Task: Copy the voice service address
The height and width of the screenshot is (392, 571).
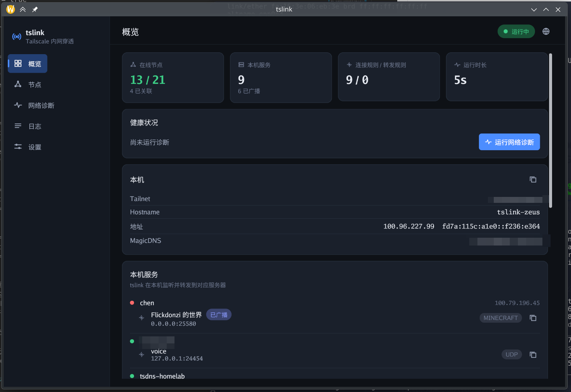Action: coord(533,355)
